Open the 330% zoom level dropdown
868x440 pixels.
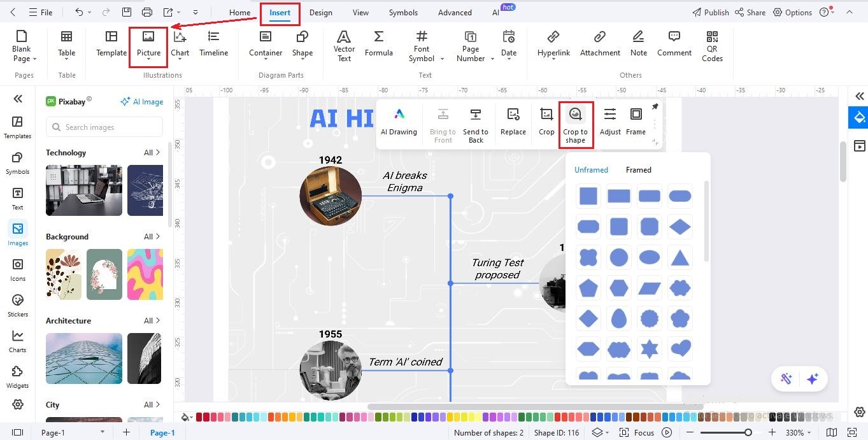point(799,432)
